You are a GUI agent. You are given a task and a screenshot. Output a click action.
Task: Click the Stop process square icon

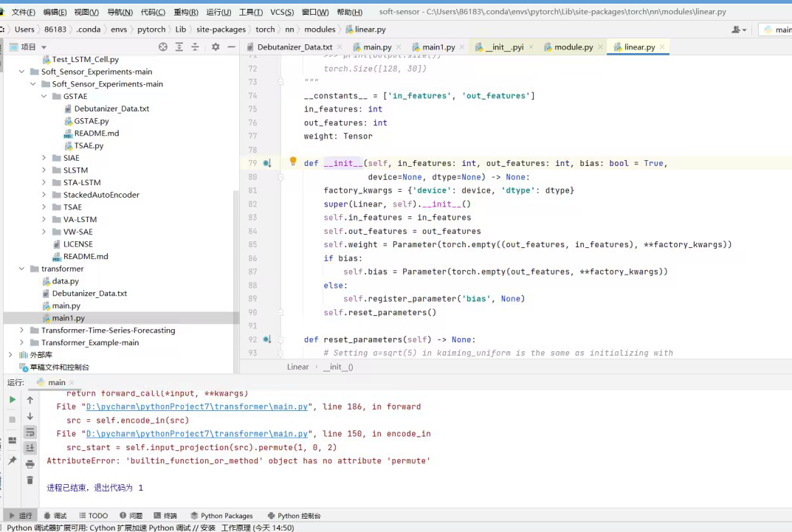(12, 420)
